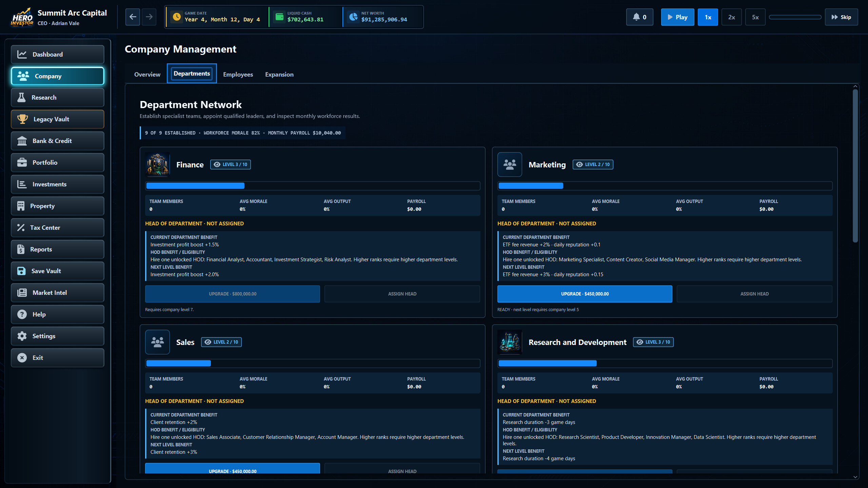
Task: Click the Finance department thumbnail
Action: tap(157, 165)
